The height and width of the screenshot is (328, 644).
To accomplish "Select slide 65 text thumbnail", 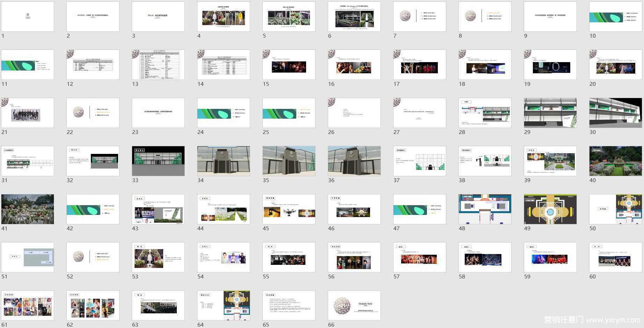I will pyautogui.click(x=289, y=305).
